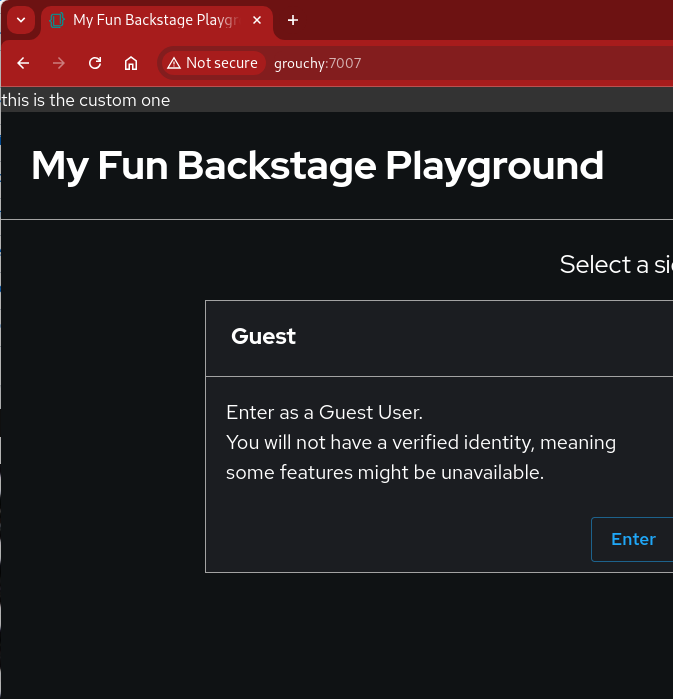This screenshot has width=673, height=699.
Task: Click the My Fun Backstage Playground heading
Action: coord(317,166)
